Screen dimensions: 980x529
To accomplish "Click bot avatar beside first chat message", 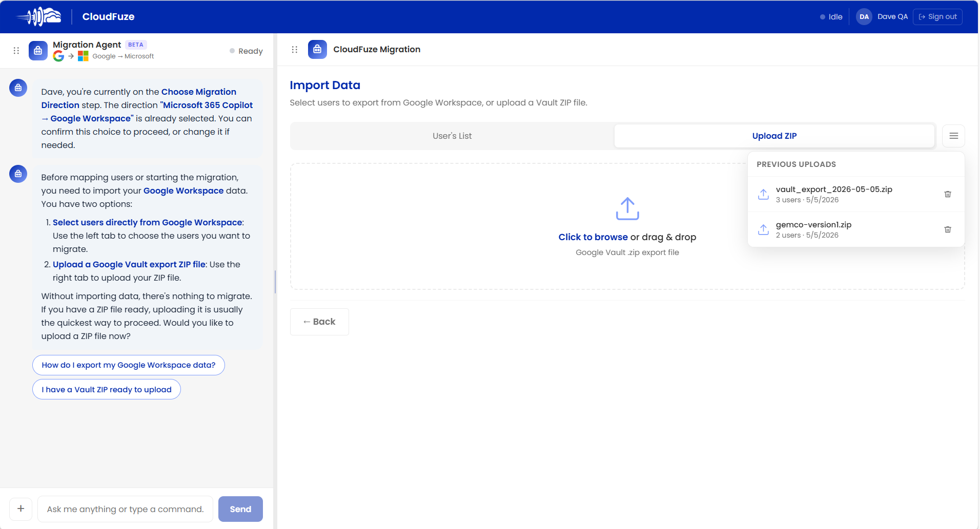I will pyautogui.click(x=18, y=88).
